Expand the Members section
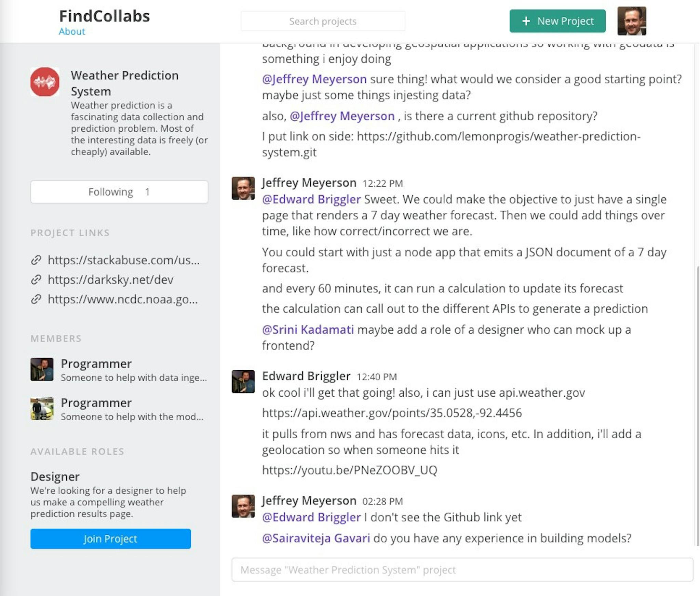Viewport: 700px width, 596px height. 56,338
